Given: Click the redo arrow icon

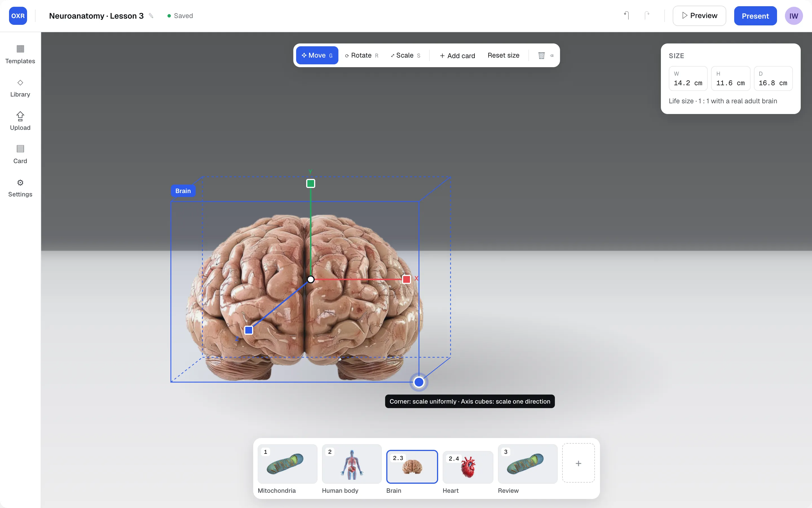Looking at the screenshot, I should [x=647, y=16].
